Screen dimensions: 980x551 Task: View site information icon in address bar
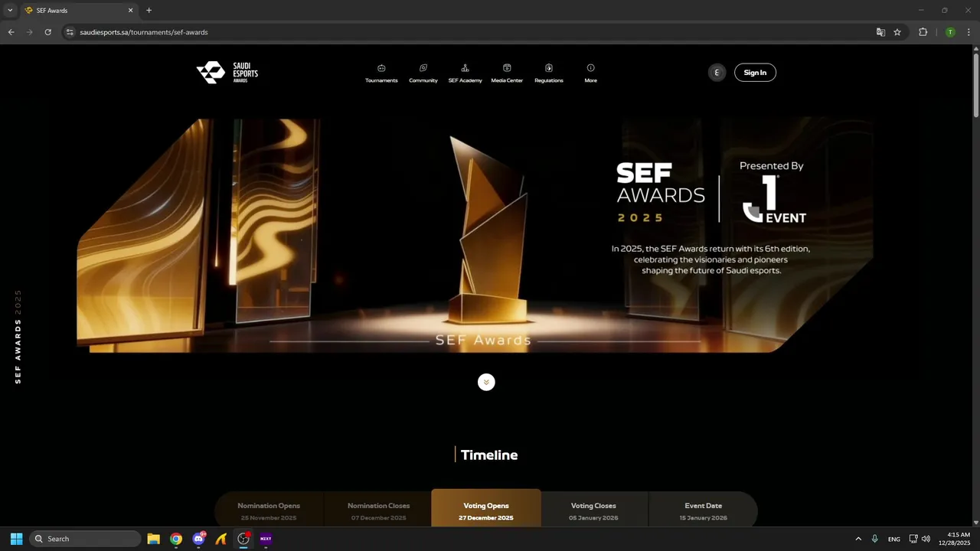pos(70,32)
